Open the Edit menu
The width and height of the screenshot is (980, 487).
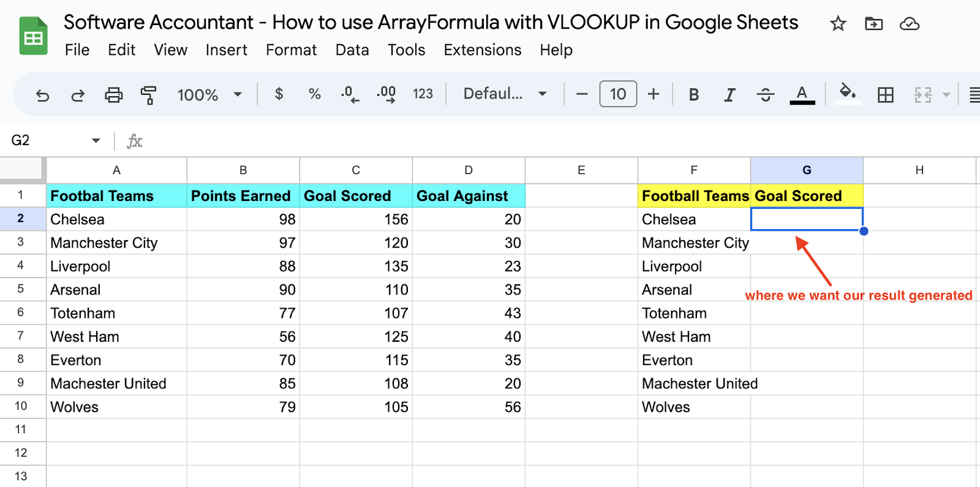tap(121, 50)
